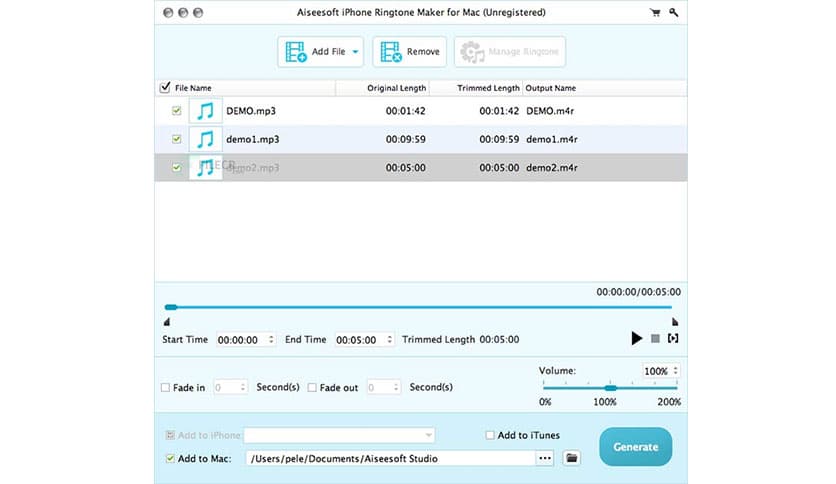The width and height of the screenshot is (836, 484).
Task: Click the Add File button
Action: [x=320, y=52]
